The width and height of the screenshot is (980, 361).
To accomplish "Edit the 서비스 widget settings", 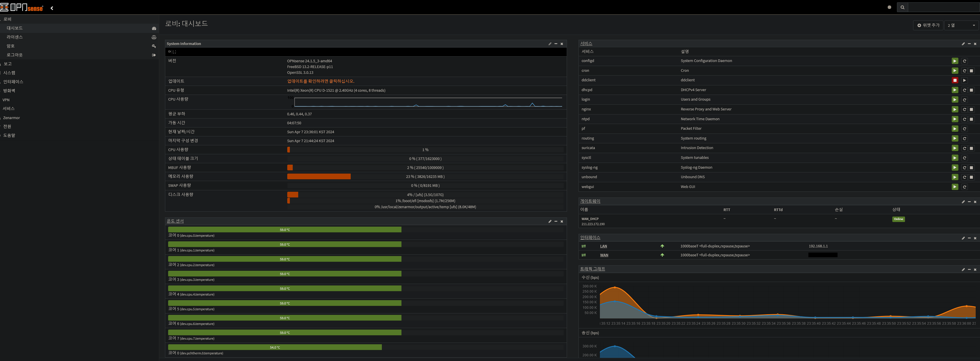I will (963, 44).
